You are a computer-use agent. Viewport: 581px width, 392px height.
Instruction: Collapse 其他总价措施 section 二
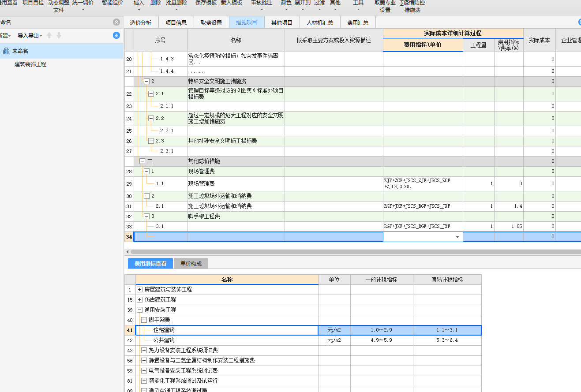pos(142,161)
